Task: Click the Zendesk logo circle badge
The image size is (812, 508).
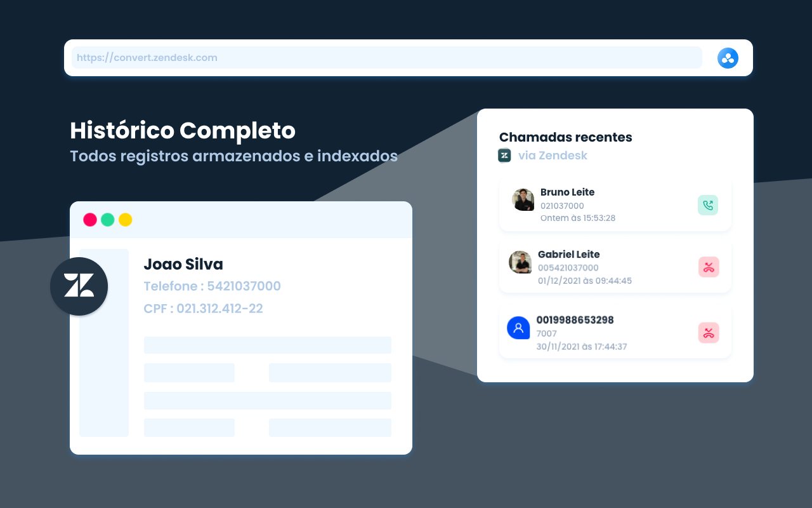Action: tap(79, 286)
